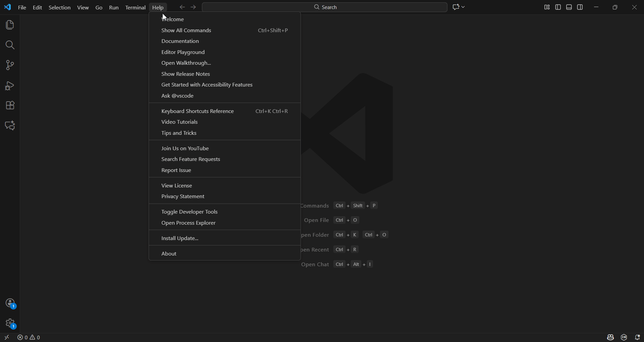This screenshot has height=342, width=644.
Task: Click inside the Search box
Action: click(x=325, y=7)
